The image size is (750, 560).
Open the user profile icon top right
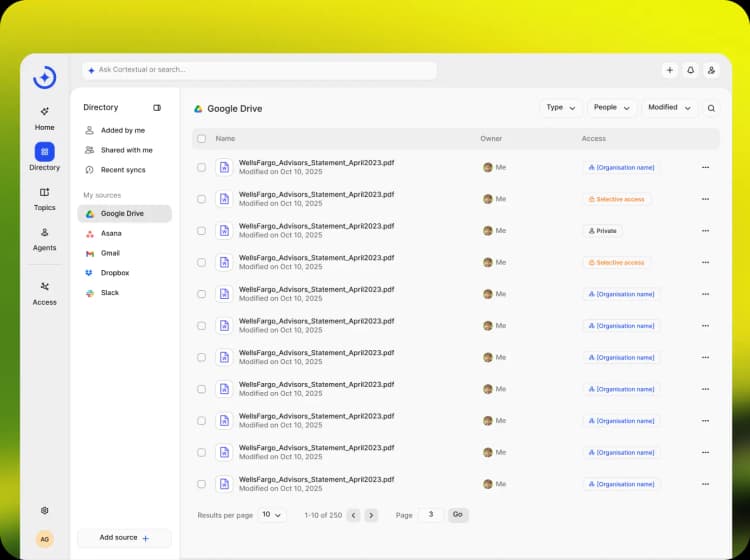click(712, 70)
